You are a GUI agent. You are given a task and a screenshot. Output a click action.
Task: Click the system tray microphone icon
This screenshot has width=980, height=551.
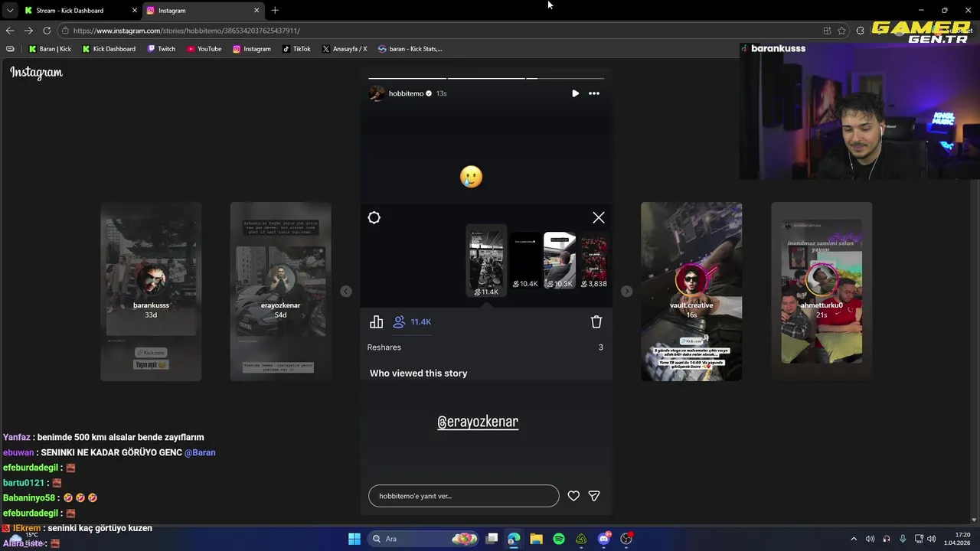(x=903, y=539)
